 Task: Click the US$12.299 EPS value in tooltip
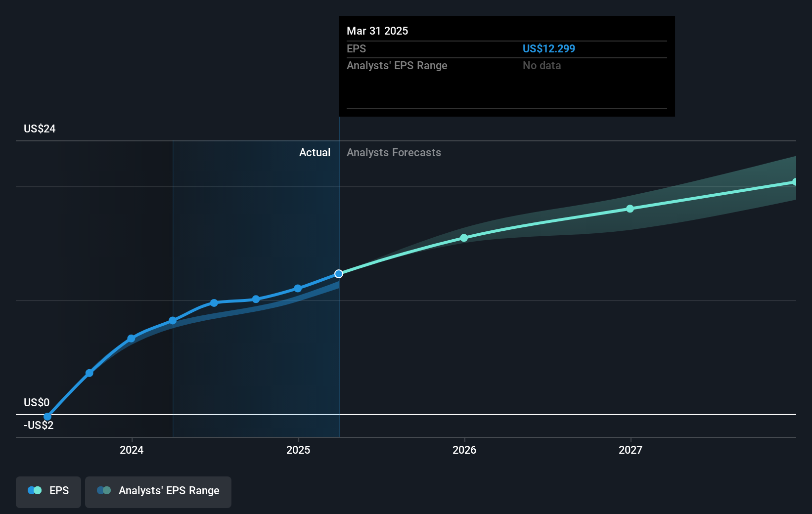coord(549,48)
